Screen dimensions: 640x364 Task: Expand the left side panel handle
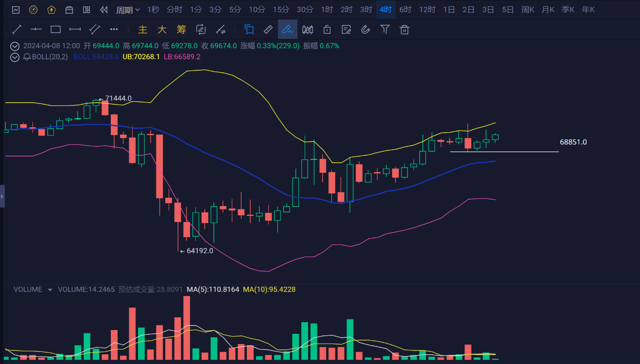[2, 196]
